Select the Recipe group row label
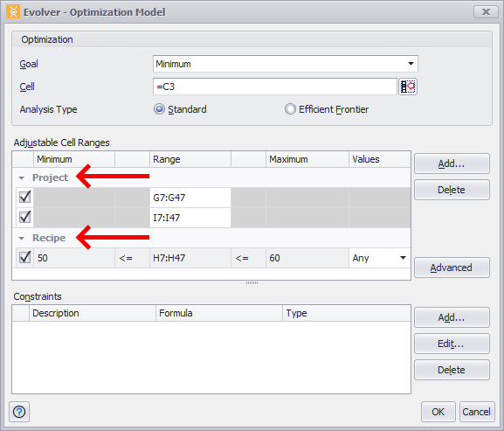This screenshot has width=504, height=431. (49, 238)
